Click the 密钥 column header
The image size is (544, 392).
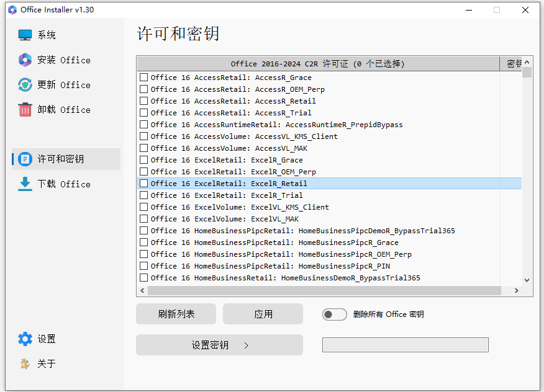510,64
